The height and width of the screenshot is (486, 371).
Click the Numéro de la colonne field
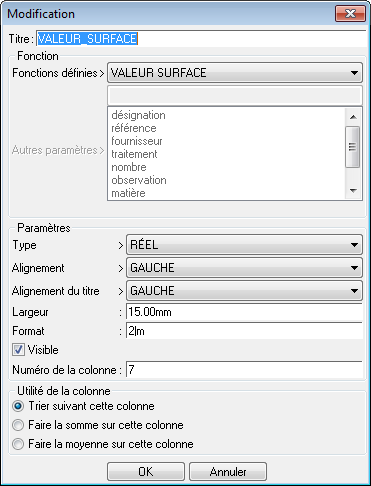[244, 370]
